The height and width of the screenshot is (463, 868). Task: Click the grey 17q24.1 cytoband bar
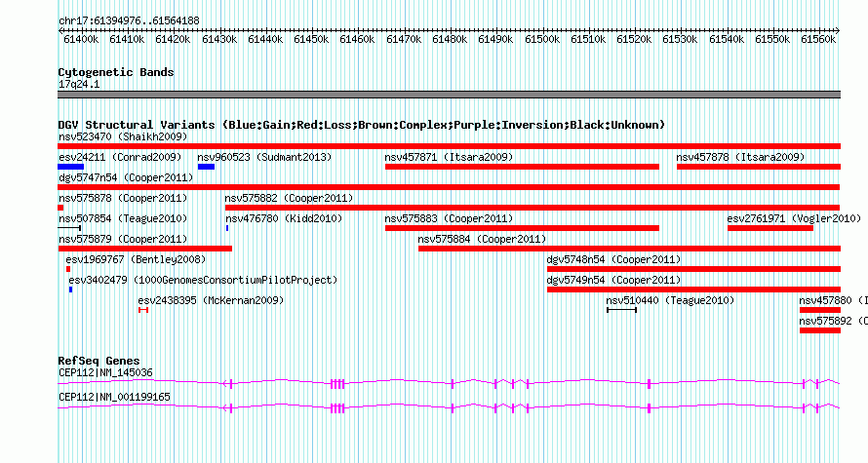coord(449,95)
